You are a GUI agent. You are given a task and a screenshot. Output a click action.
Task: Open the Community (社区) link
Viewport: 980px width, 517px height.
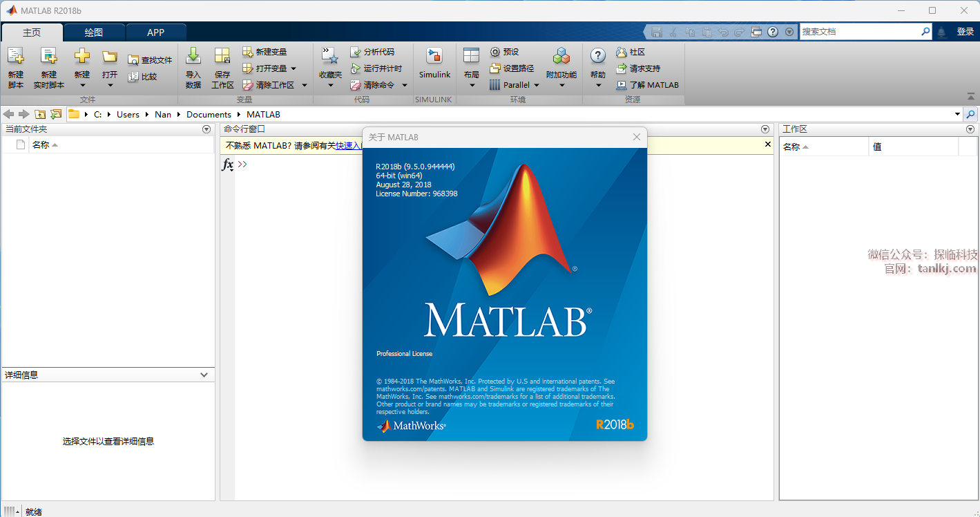point(631,52)
